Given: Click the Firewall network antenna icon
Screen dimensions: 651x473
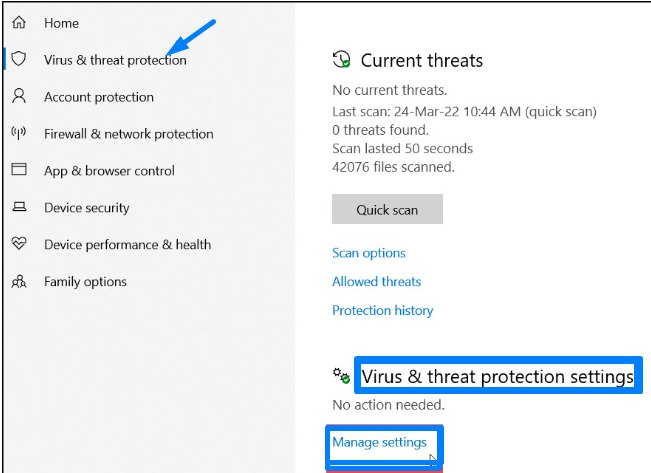Looking at the screenshot, I should pyautogui.click(x=19, y=134).
